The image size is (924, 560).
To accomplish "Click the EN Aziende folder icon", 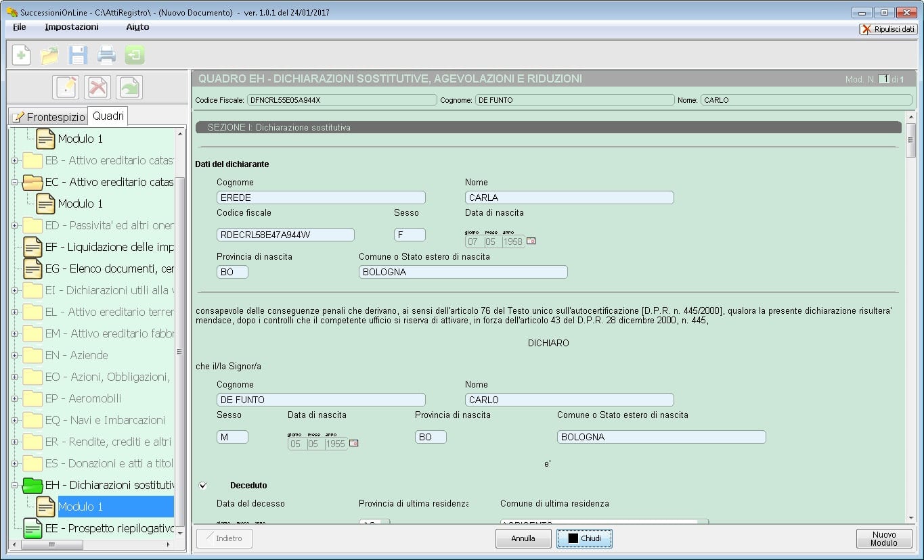I will [x=32, y=355].
